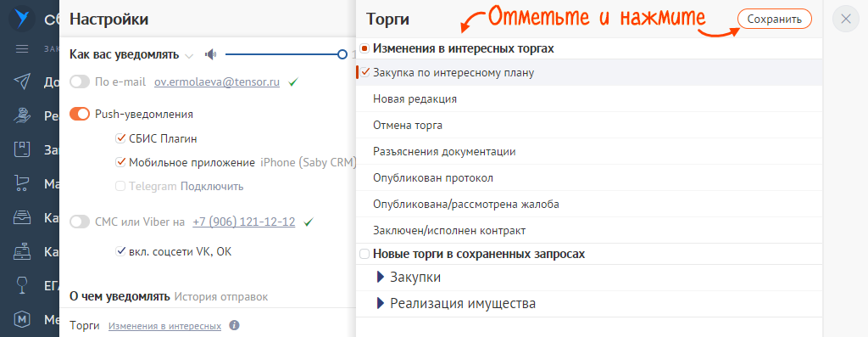868x337 pixels.
Task: Uncheck the СБИС Плагин checkbox
Action: [120, 138]
